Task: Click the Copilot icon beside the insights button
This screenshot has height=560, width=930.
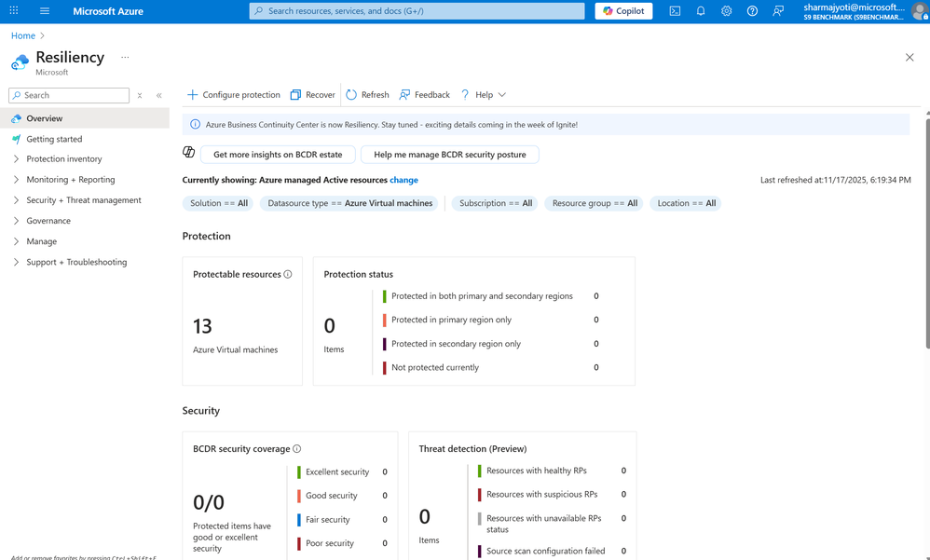Action: [188, 152]
